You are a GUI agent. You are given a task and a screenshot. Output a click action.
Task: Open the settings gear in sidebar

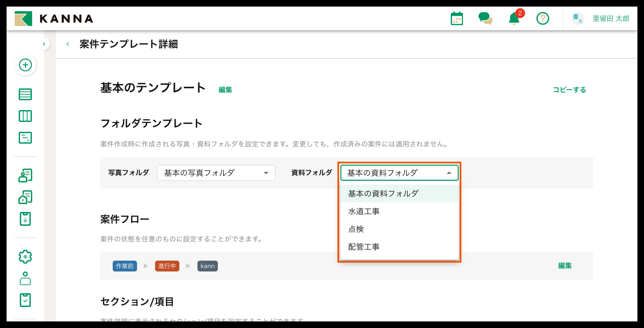coord(25,257)
